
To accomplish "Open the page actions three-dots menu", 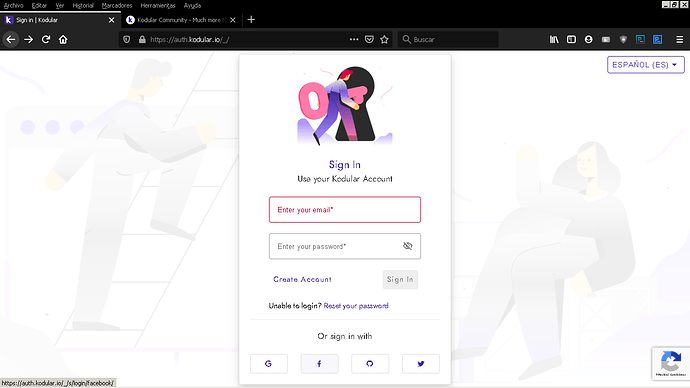I will click(x=354, y=40).
